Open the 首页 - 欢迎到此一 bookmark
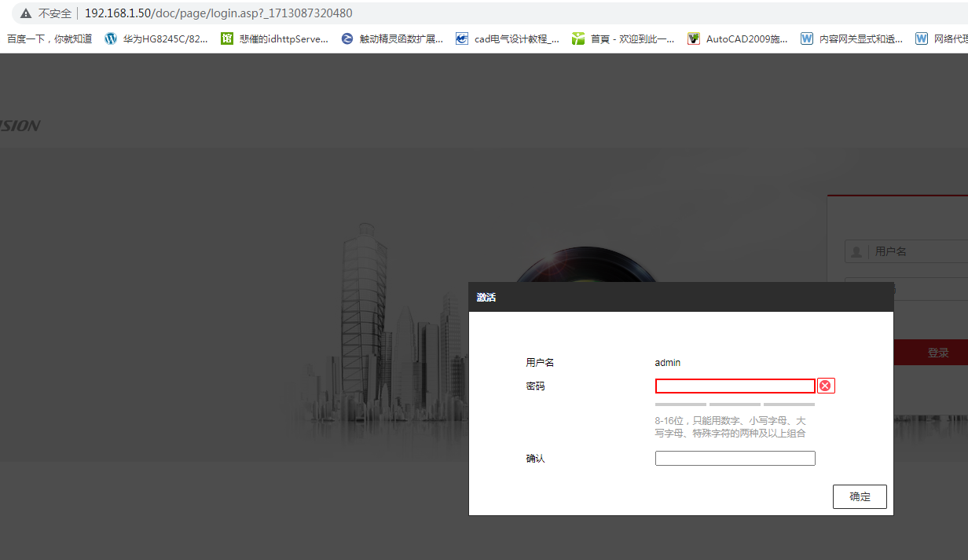This screenshot has width=968, height=560. click(623, 38)
